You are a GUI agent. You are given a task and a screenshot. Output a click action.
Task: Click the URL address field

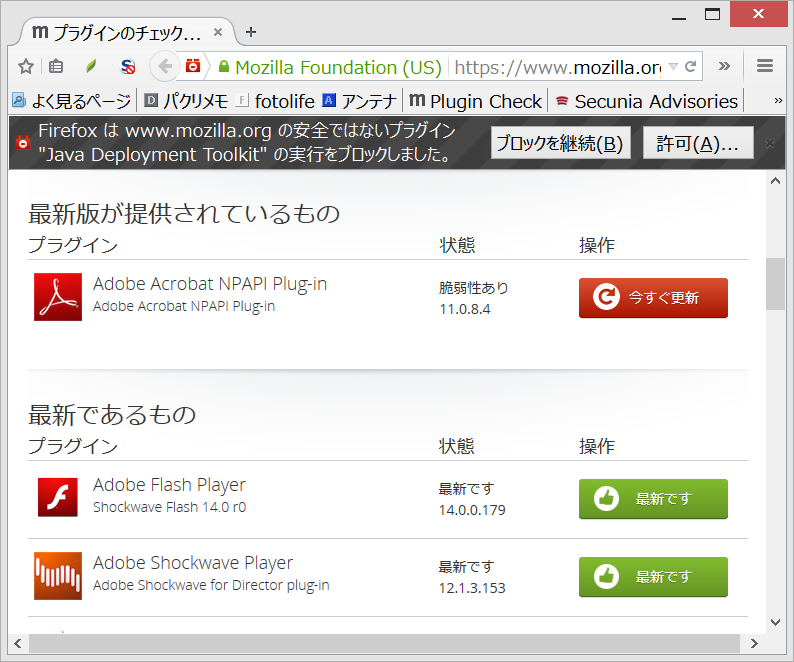coord(557,67)
